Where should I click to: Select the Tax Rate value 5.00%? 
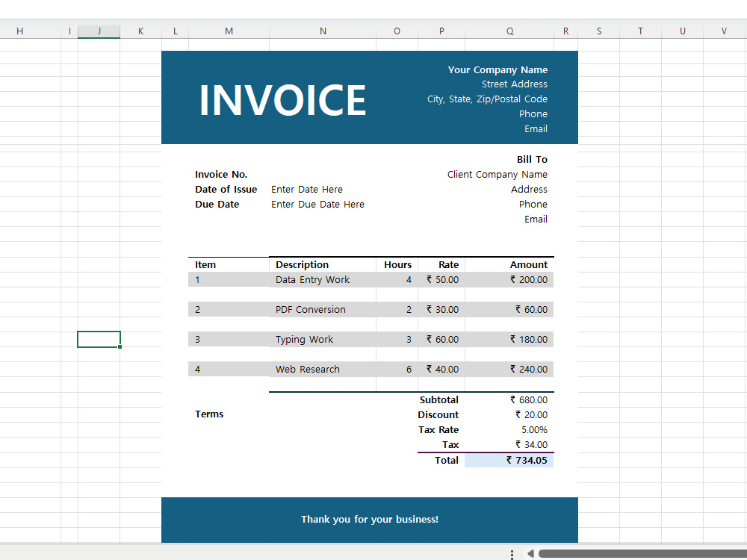click(534, 429)
